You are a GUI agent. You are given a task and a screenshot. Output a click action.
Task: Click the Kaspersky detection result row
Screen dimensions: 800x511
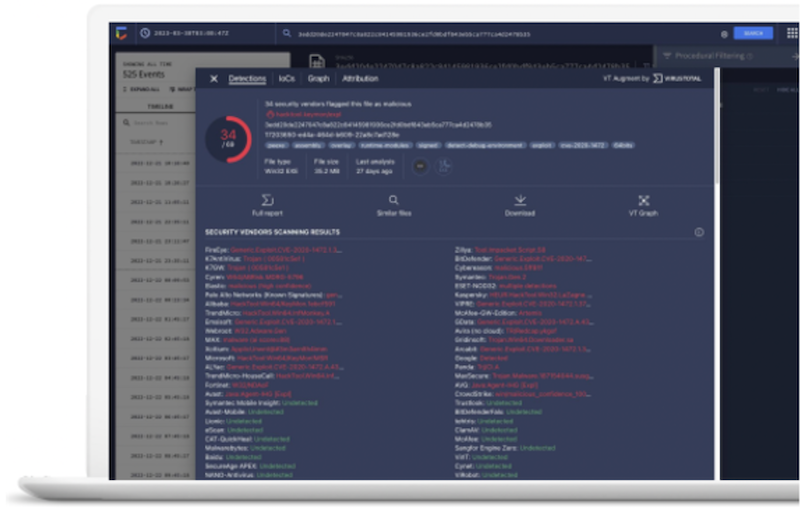point(523,295)
